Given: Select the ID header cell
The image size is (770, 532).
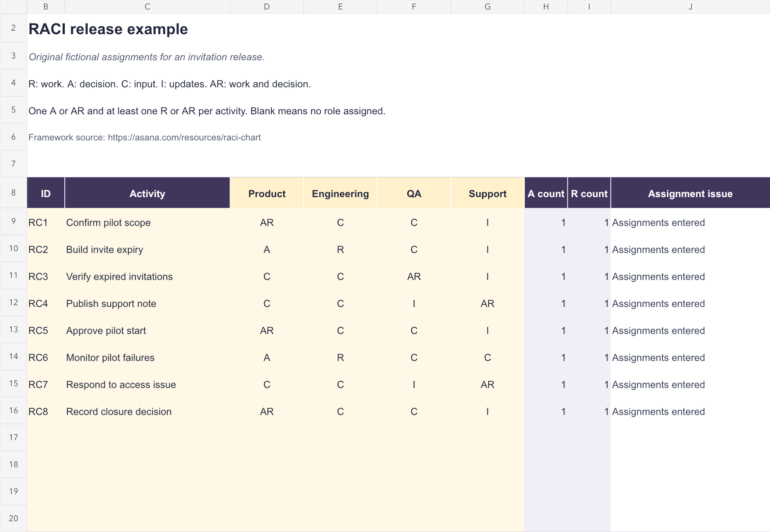Looking at the screenshot, I should tap(46, 194).
